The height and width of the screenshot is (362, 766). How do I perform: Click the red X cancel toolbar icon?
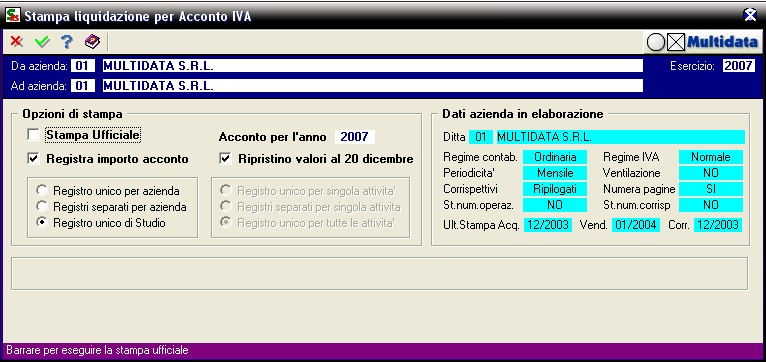(x=17, y=42)
